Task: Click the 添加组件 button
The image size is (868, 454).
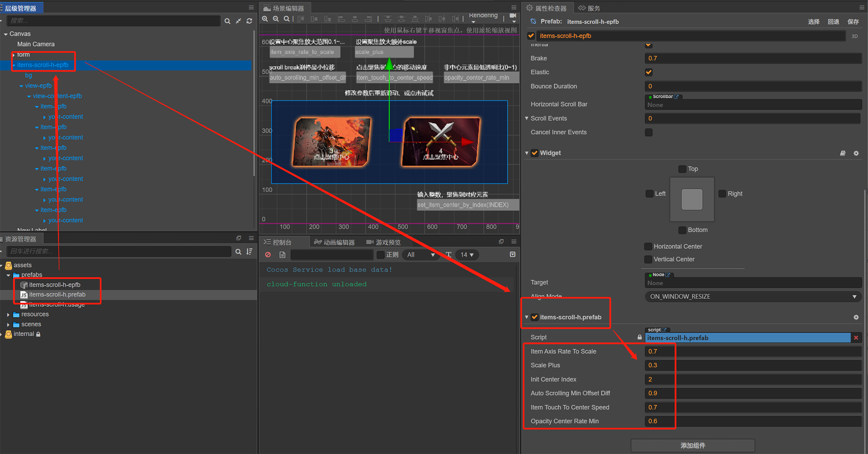Action: click(693, 445)
